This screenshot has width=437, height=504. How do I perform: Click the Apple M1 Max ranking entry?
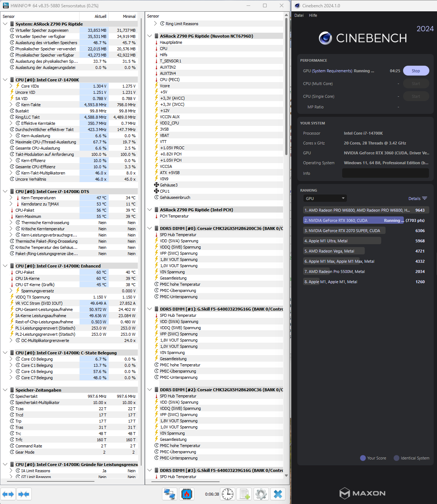tap(366, 261)
